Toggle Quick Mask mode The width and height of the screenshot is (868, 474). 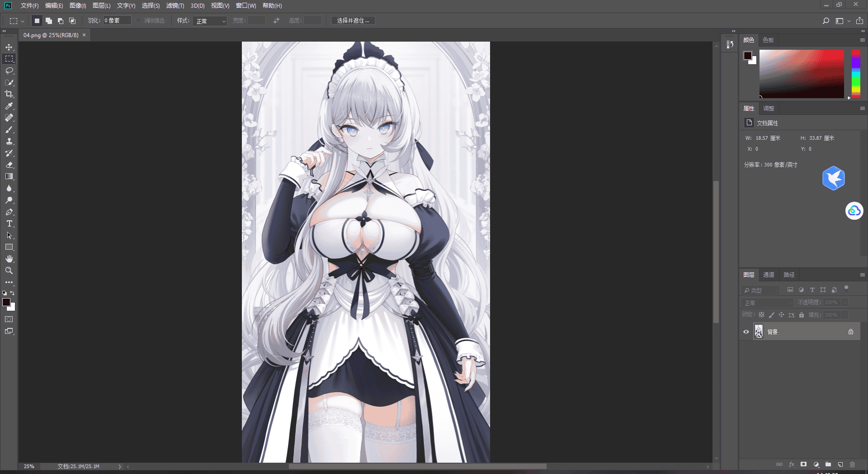click(x=9, y=319)
